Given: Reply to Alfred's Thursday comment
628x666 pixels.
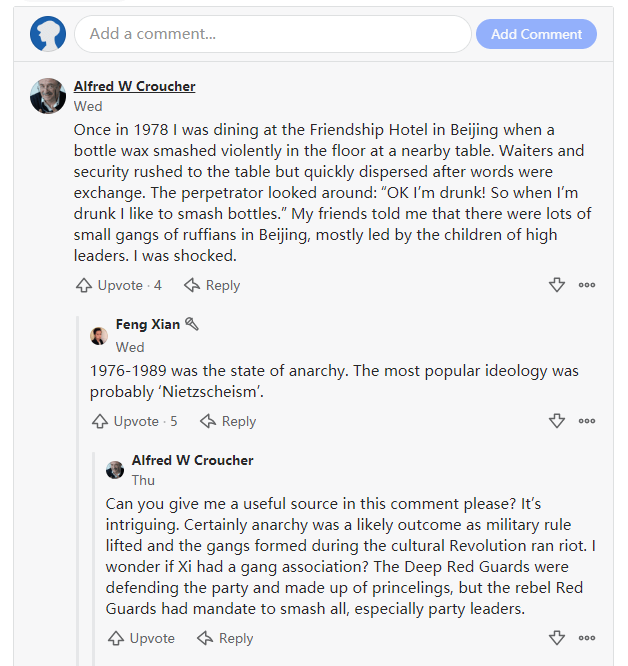Looking at the screenshot, I should tap(226, 638).
